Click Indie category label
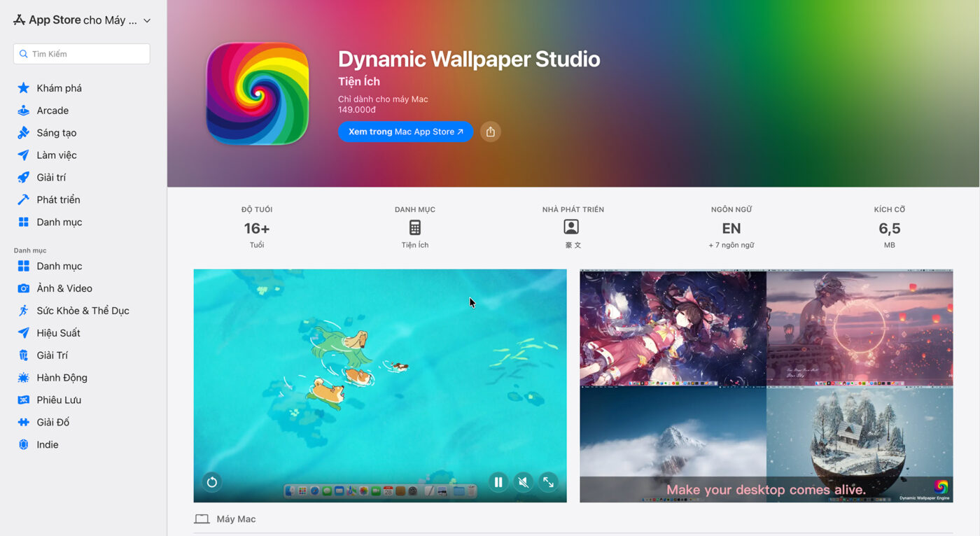Image resolution: width=980 pixels, height=536 pixels. (48, 445)
